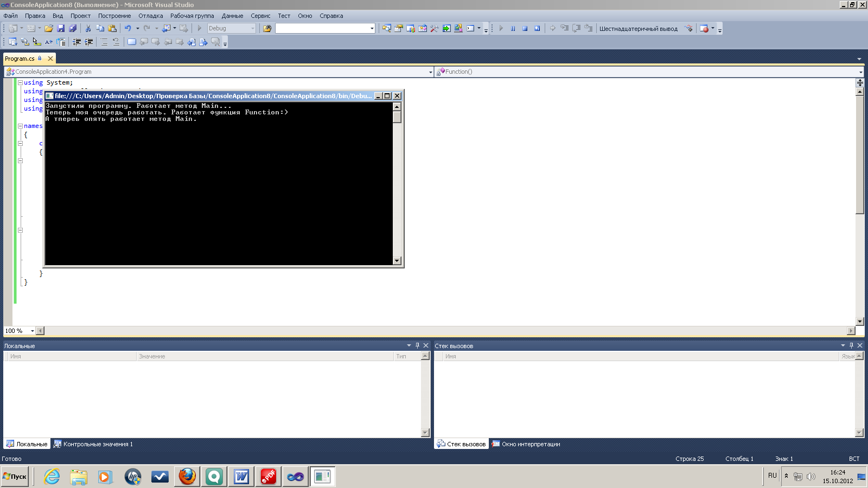Screen dimensions: 868x488
Task: Click the Пуск start button
Action: (x=15, y=477)
